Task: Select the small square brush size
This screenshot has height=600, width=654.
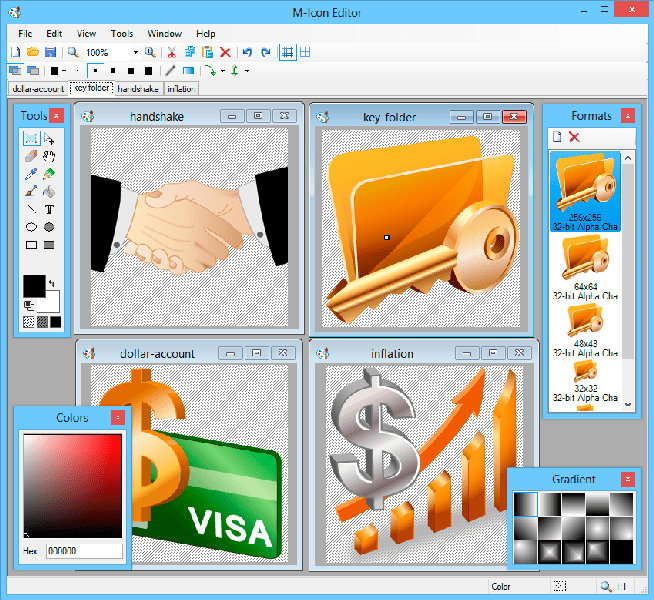Action: [x=96, y=71]
